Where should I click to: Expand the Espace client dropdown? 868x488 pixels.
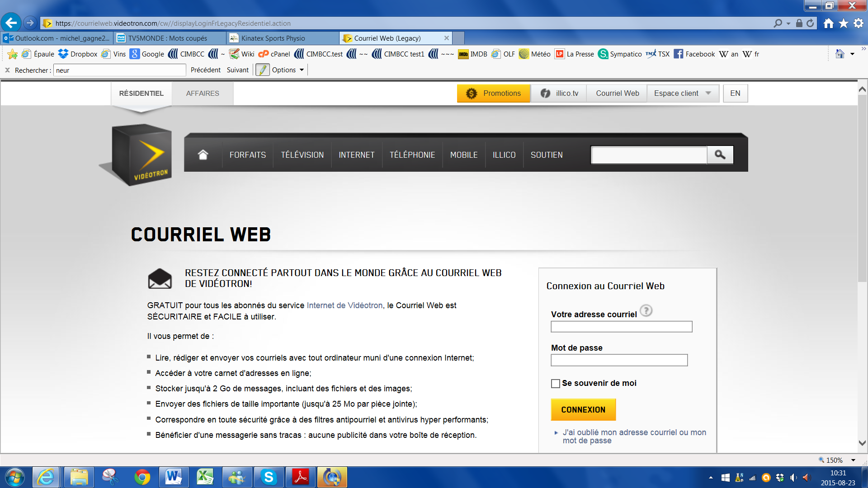682,93
